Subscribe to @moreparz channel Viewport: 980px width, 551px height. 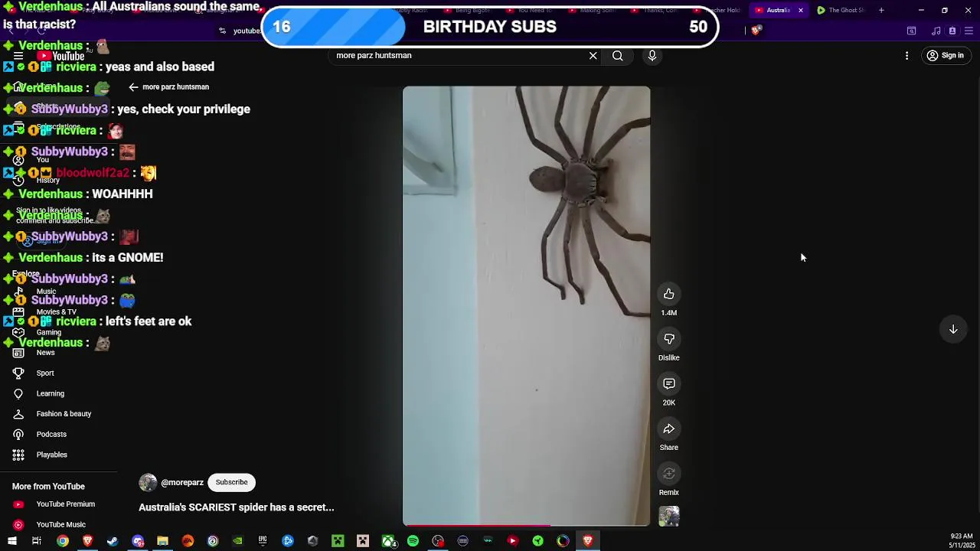(231, 482)
